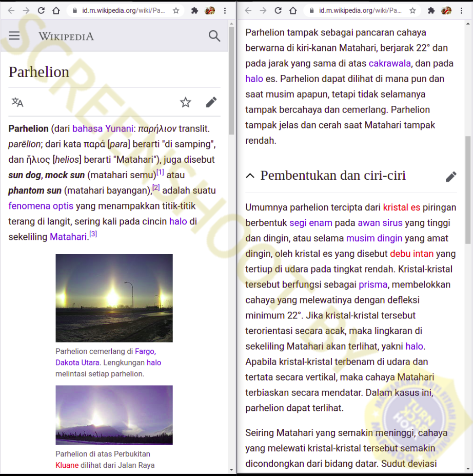Follow the halo link after 'pada cincin'
Viewport: 473px width, 476px height.
coord(178,221)
